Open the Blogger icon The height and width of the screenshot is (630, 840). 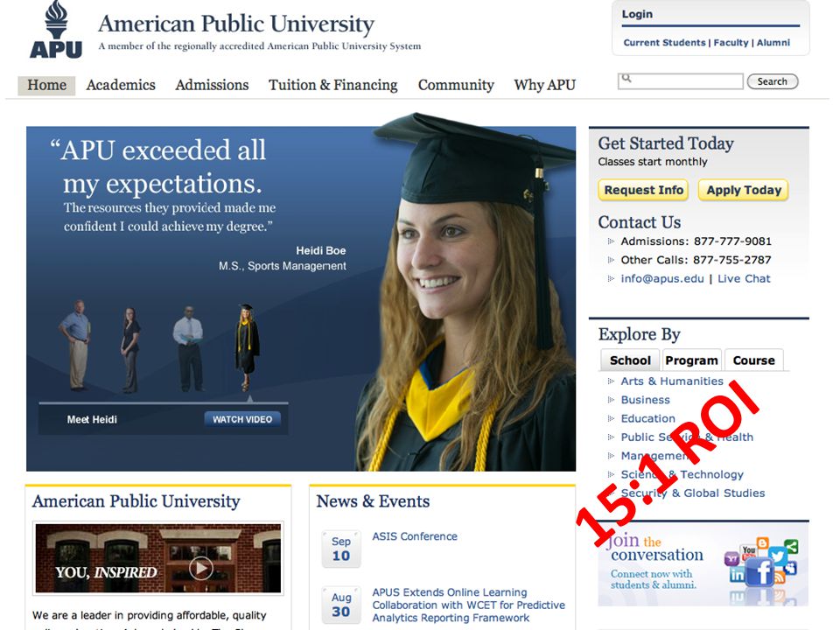763,542
